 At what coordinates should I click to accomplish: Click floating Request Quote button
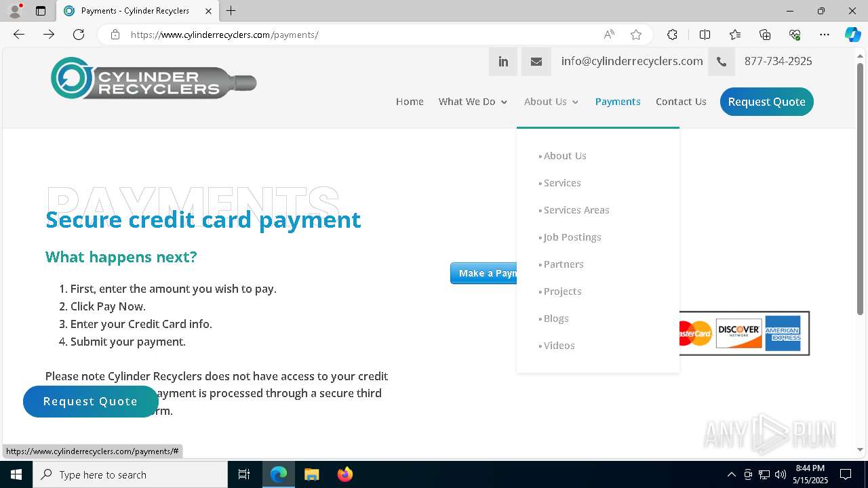(91, 401)
